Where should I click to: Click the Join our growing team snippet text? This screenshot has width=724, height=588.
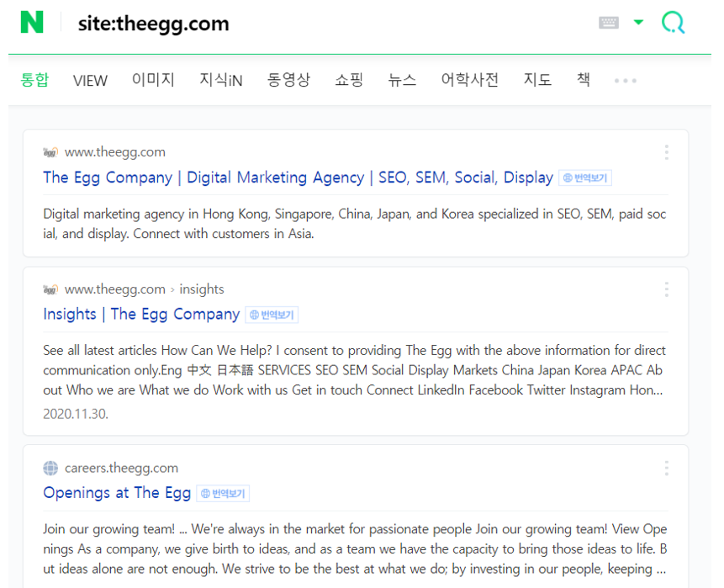tap(355, 548)
